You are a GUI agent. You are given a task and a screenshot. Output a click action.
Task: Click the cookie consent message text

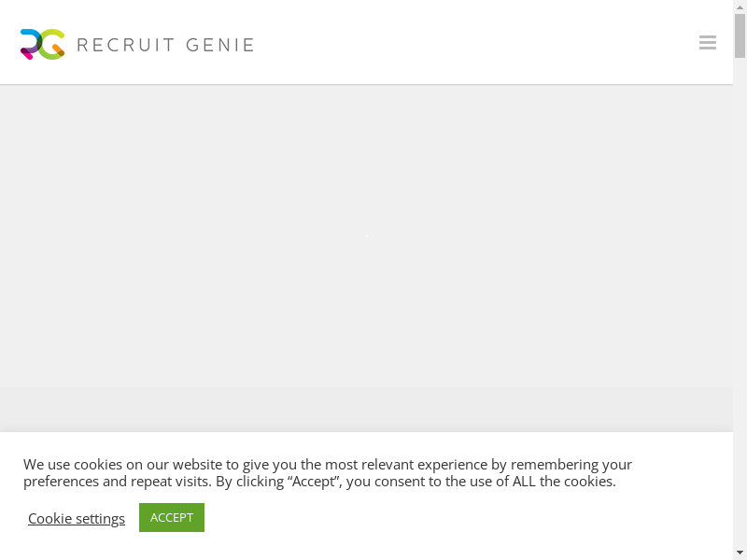328,472
